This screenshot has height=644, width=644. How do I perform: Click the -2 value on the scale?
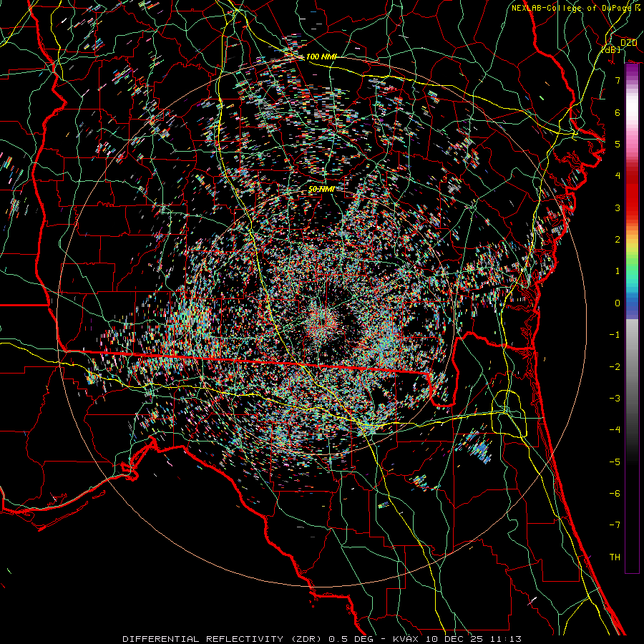tap(615, 366)
